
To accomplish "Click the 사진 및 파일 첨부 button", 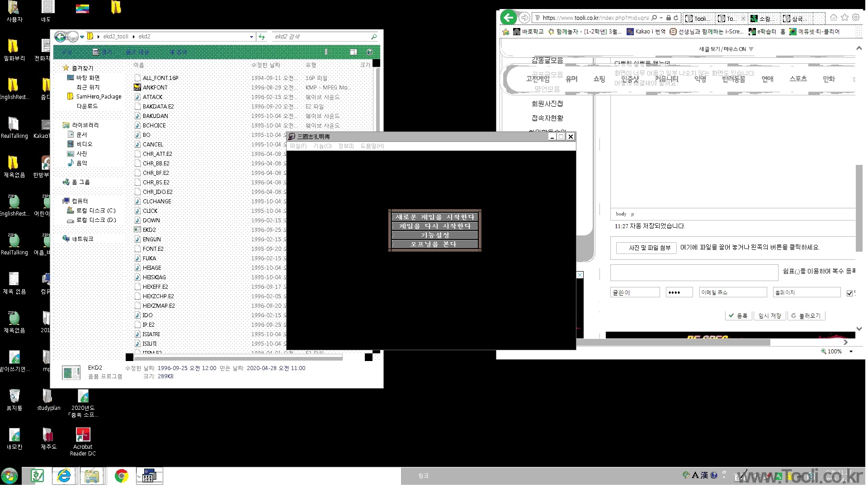I will [x=646, y=248].
